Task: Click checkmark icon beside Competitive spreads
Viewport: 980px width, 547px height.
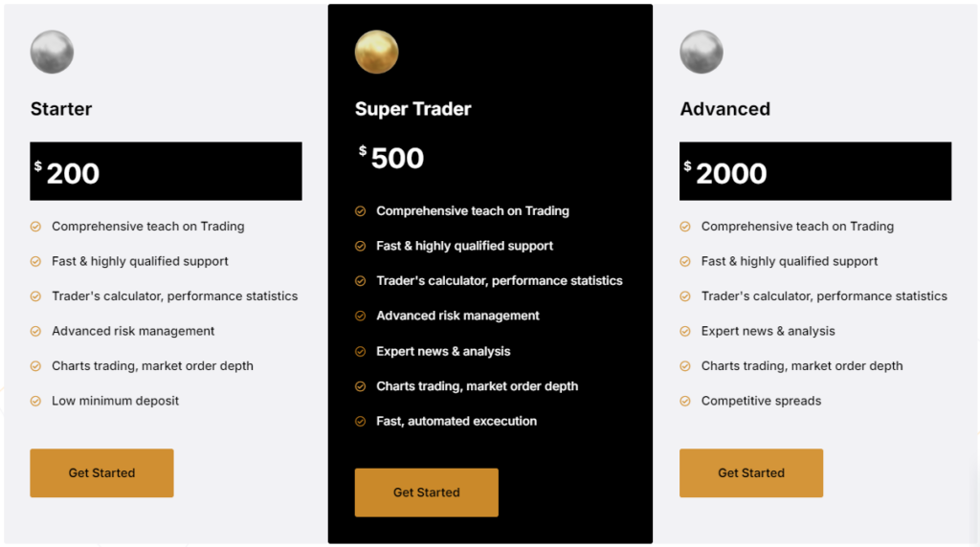Action: tap(685, 402)
